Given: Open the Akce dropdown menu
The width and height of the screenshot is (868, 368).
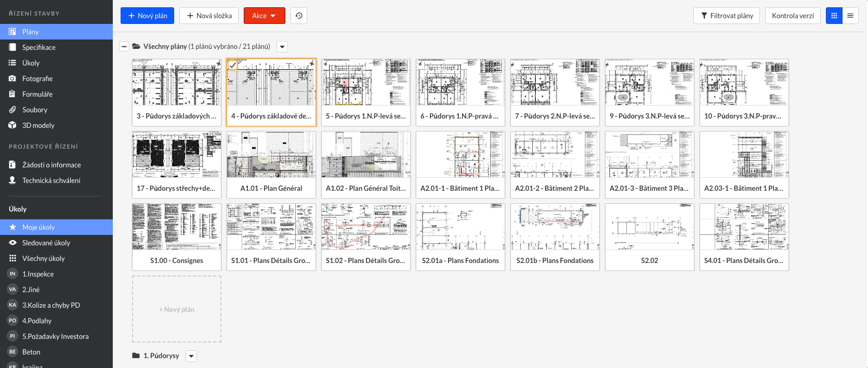Looking at the screenshot, I should (x=264, y=16).
